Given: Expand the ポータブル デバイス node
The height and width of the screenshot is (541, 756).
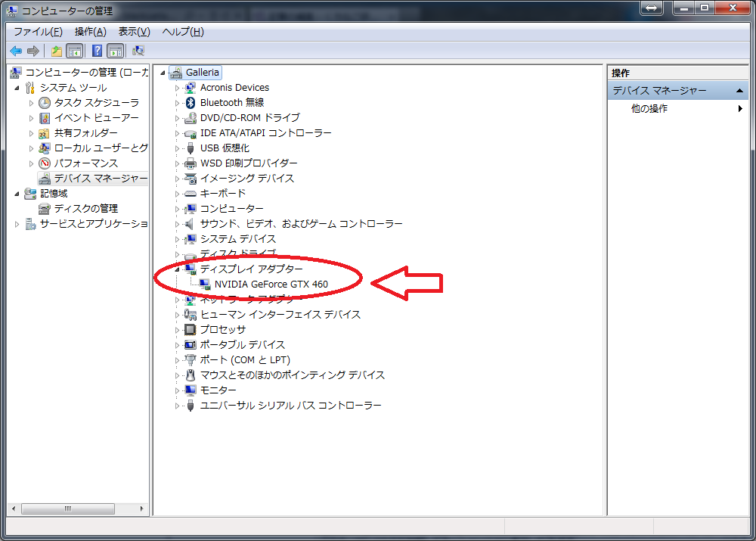Looking at the screenshot, I should [177, 345].
